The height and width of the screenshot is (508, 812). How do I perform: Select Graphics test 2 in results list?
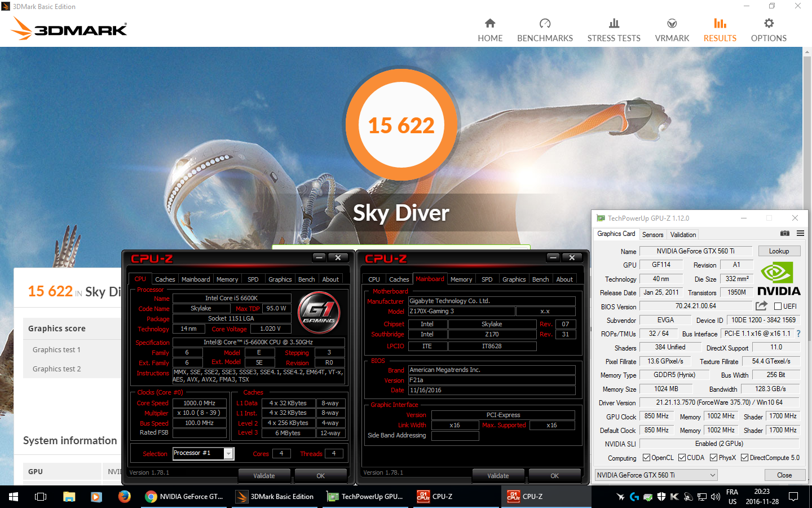click(56, 369)
